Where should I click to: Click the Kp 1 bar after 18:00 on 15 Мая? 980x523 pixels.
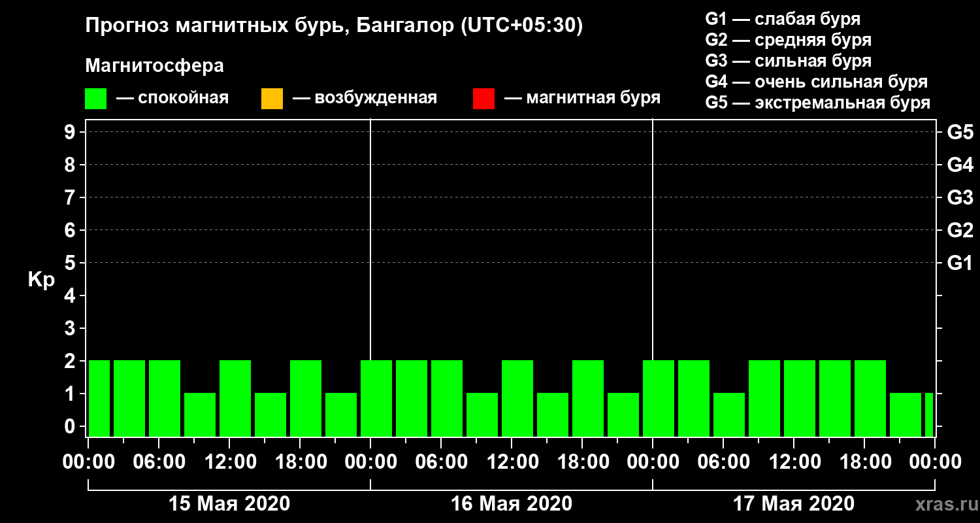coord(341,414)
